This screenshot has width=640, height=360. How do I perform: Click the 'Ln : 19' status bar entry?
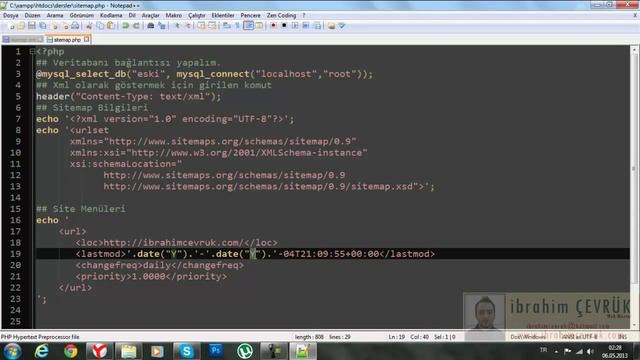396,337
